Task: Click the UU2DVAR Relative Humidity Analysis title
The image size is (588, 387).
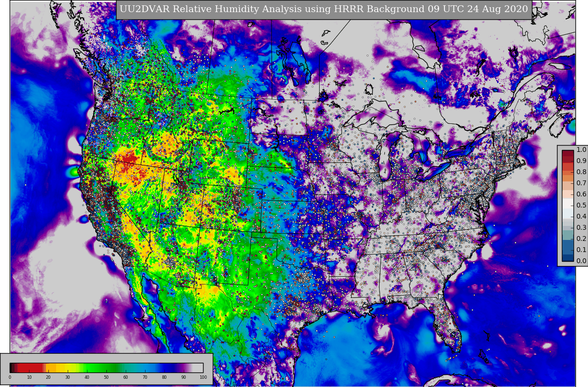Action: coord(324,9)
